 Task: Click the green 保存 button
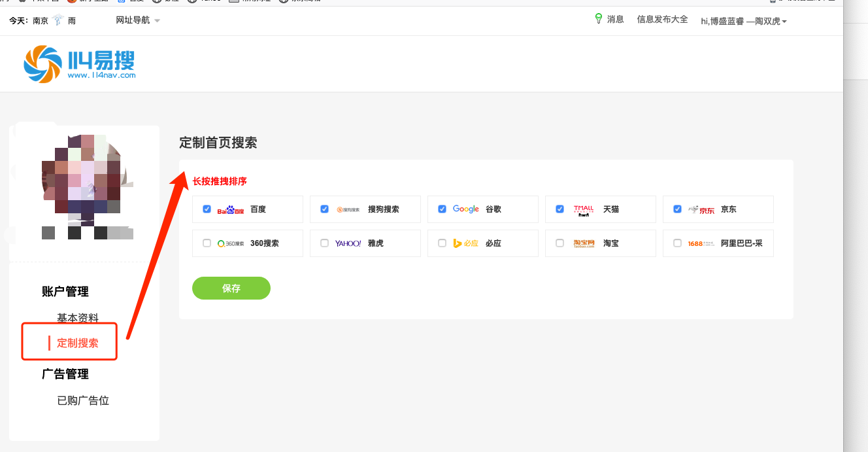pyautogui.click(x=231, y=288)
